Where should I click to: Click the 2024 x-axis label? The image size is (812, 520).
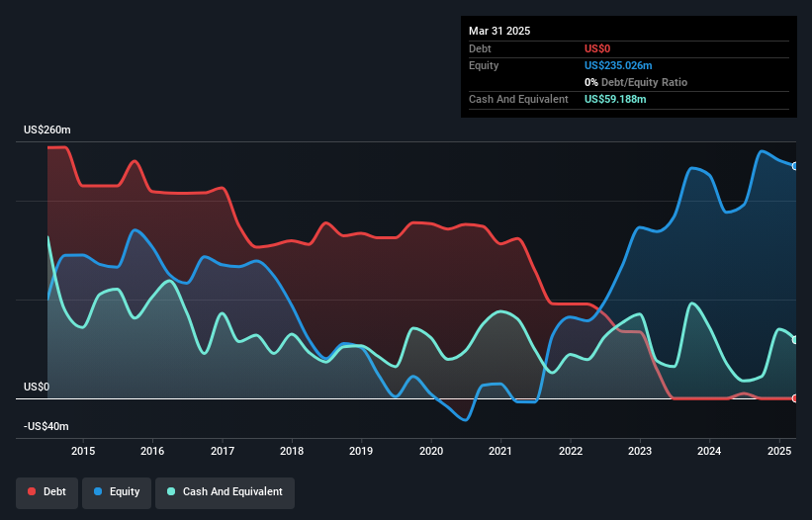coord(709,451)
